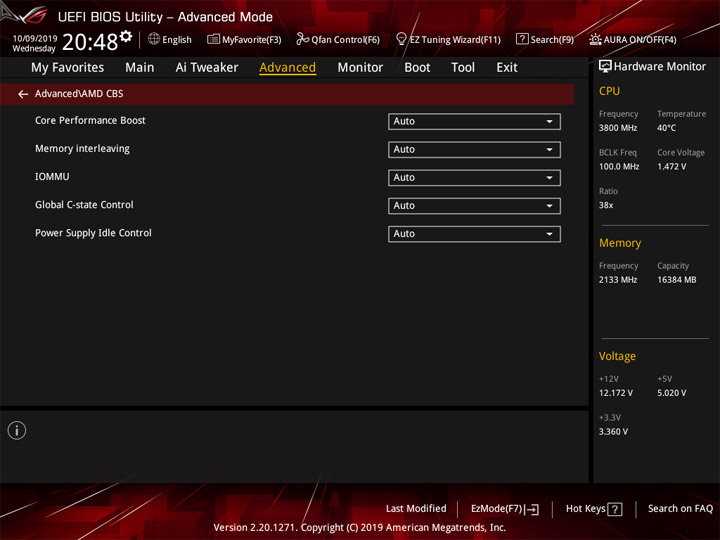
Task: Click the +12V reading 12.172 V
Action: click(x=616, y=393)
